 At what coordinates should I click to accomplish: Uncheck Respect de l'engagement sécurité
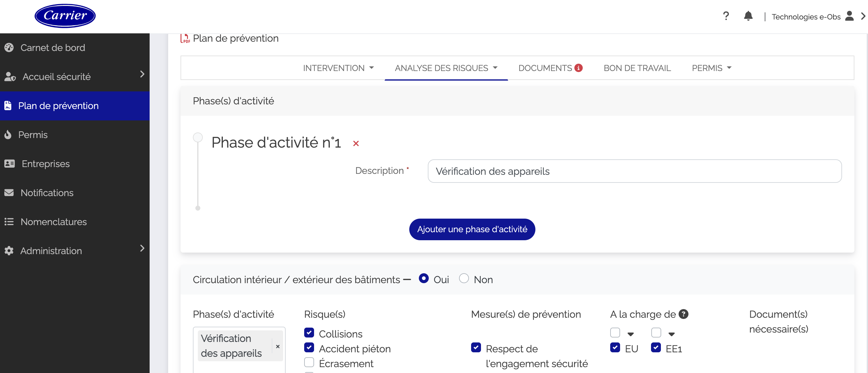[x=476, y=347]
